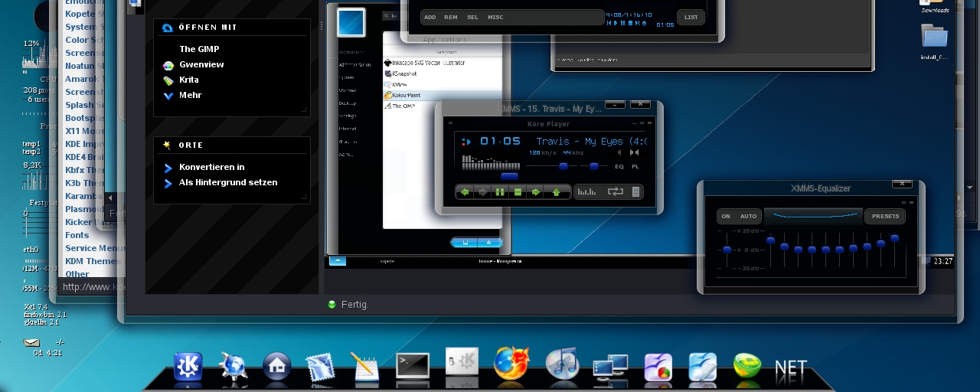Open MISC menu in playlist window
The image size is (980, 392).
coord(495,17)
